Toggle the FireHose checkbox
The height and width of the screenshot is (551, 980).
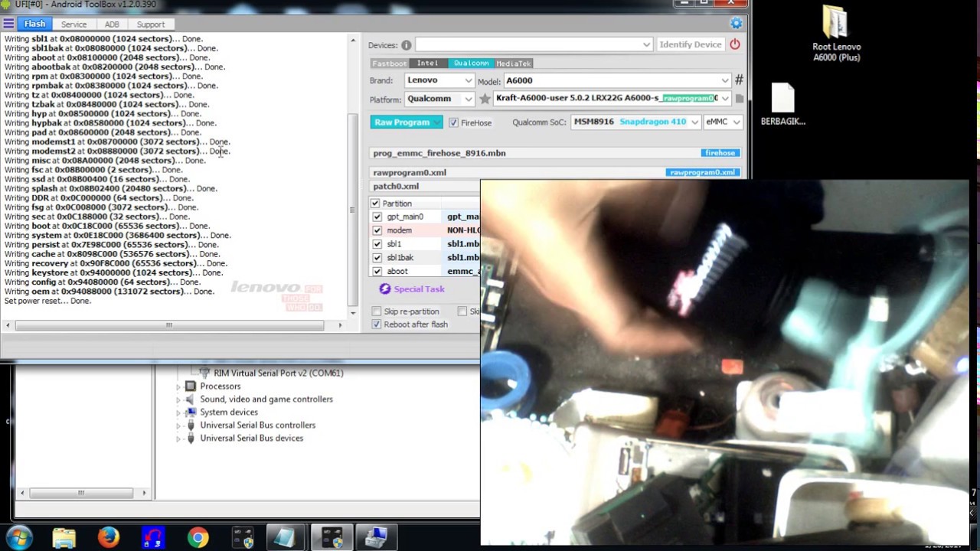tap(453, 122)
